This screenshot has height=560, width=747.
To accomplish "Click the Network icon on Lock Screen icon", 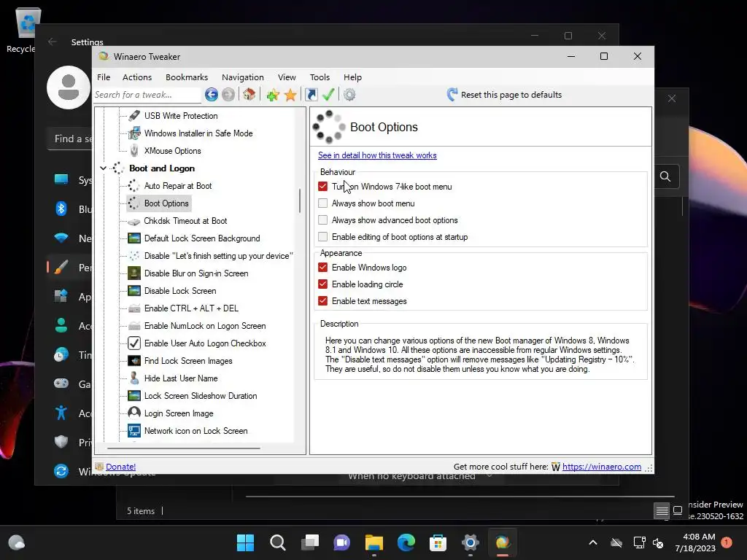I will coord(134,431).
